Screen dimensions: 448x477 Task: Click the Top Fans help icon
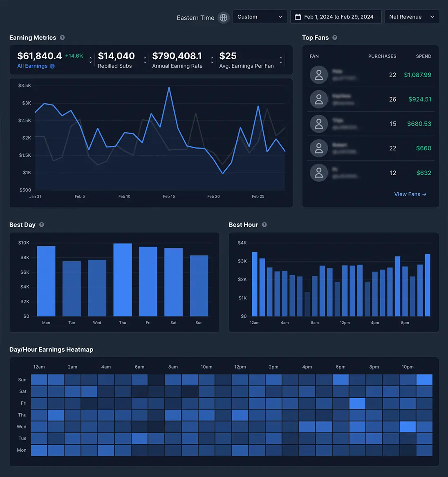(334, 38)
